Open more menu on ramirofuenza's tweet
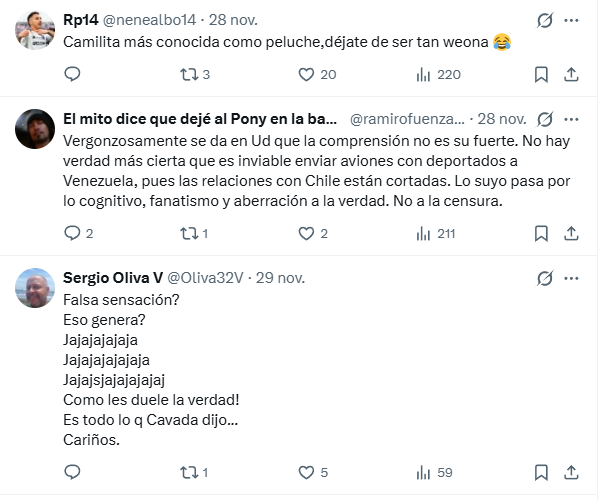Screen dimensions: 615x501 tap(571, 117)
